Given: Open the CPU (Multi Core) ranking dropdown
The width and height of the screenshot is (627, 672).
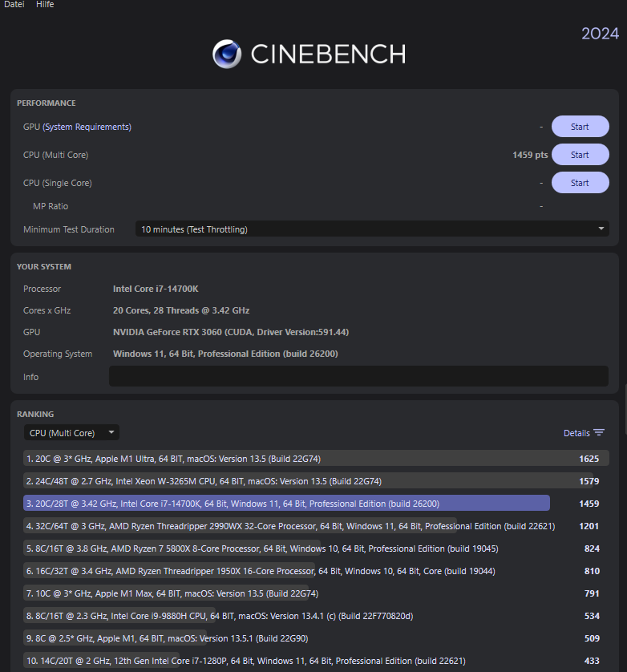Looking at the screenshot, I should [x=71, y=432].
